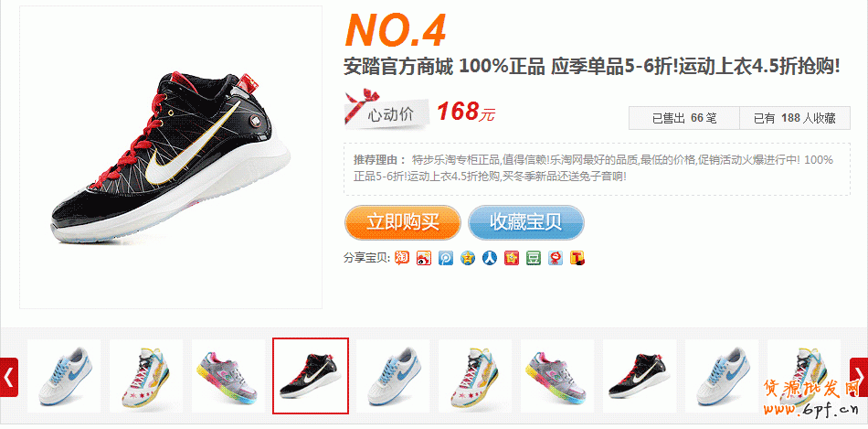Select the second black sneaker thumbnail near the right end

pyautogui.click(x=640, y=376)
